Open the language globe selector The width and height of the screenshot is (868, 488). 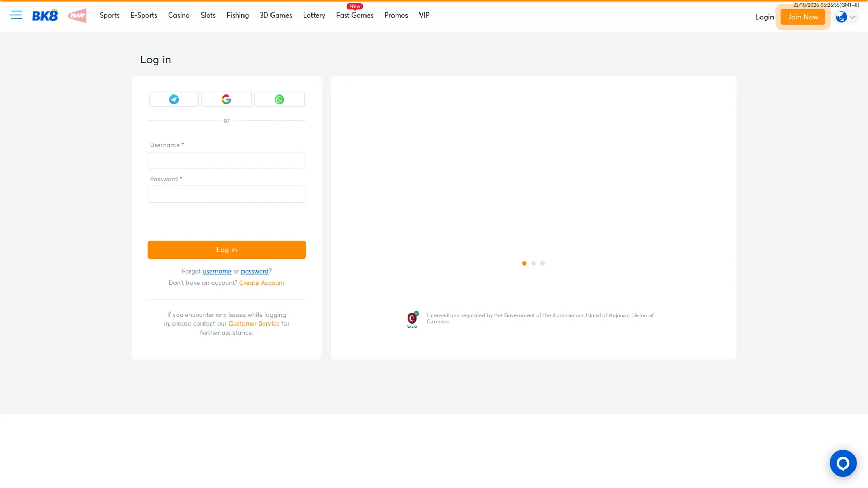tap(846, 17)
